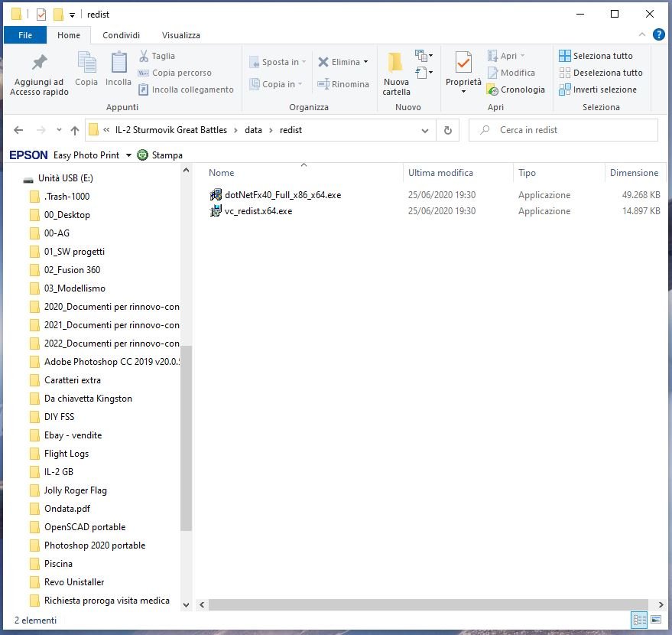The width and height of the screenshot is (672, 635).
Task: Open the File menu tab
Action: 25,35
